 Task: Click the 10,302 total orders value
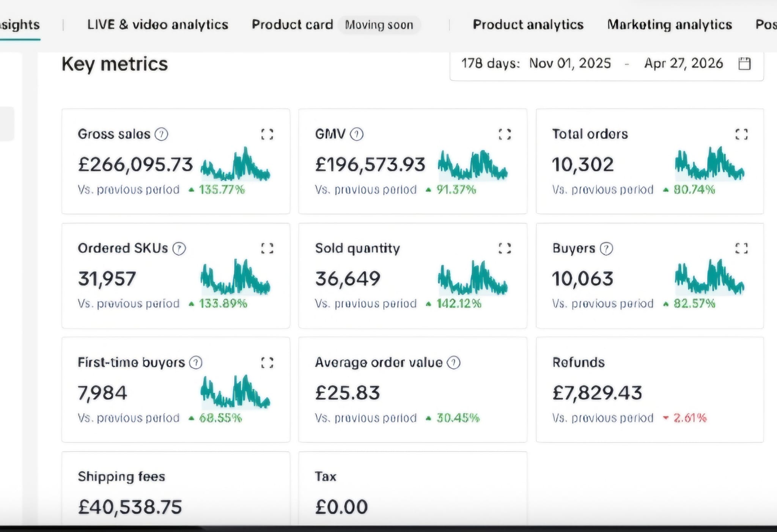click(x=583, y=165)
